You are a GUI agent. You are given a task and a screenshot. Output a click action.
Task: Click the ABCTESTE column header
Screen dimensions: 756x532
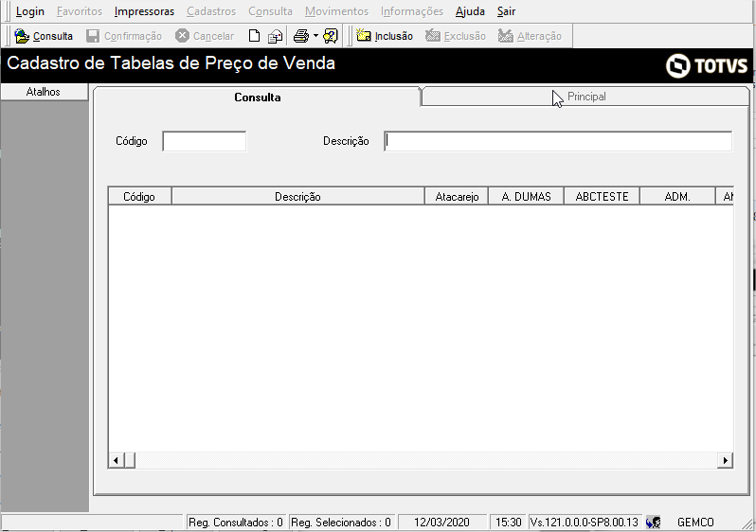602,197
